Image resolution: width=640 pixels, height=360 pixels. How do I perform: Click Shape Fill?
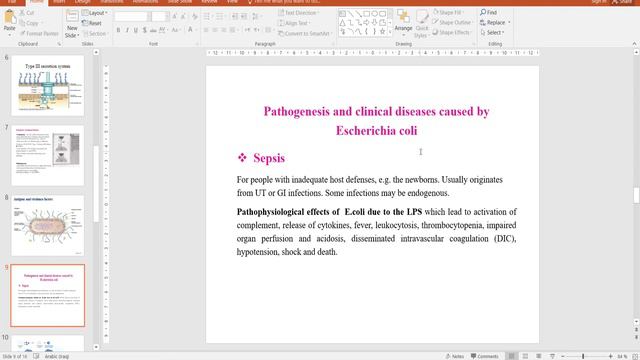click(447, 13)
